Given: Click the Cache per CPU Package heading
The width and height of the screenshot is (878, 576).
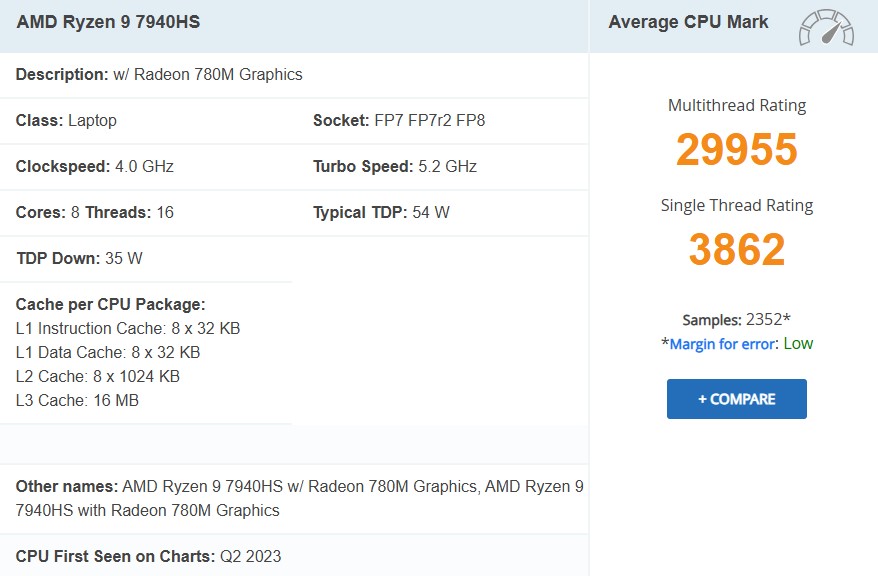Looking at the screenshot, I should point(110,304).
